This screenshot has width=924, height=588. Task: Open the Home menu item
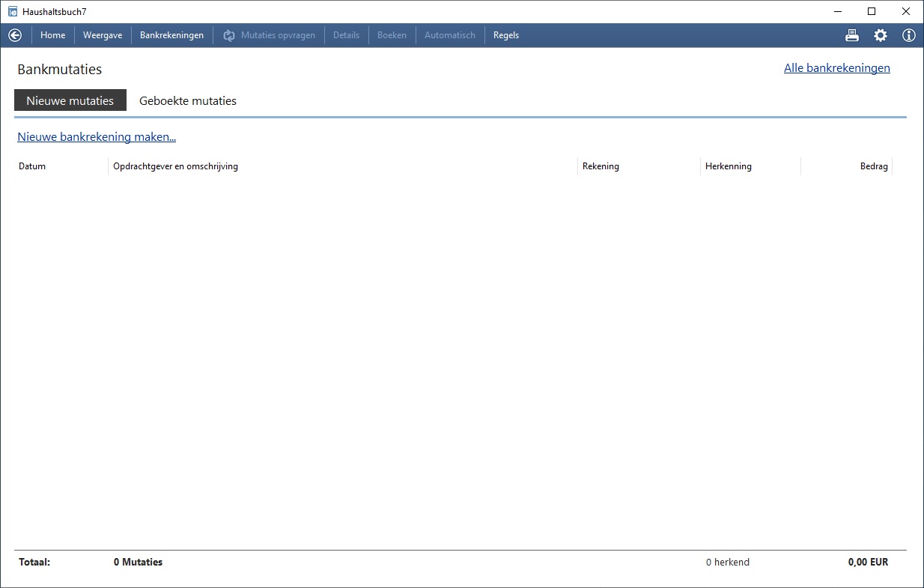tap(52, 35)
